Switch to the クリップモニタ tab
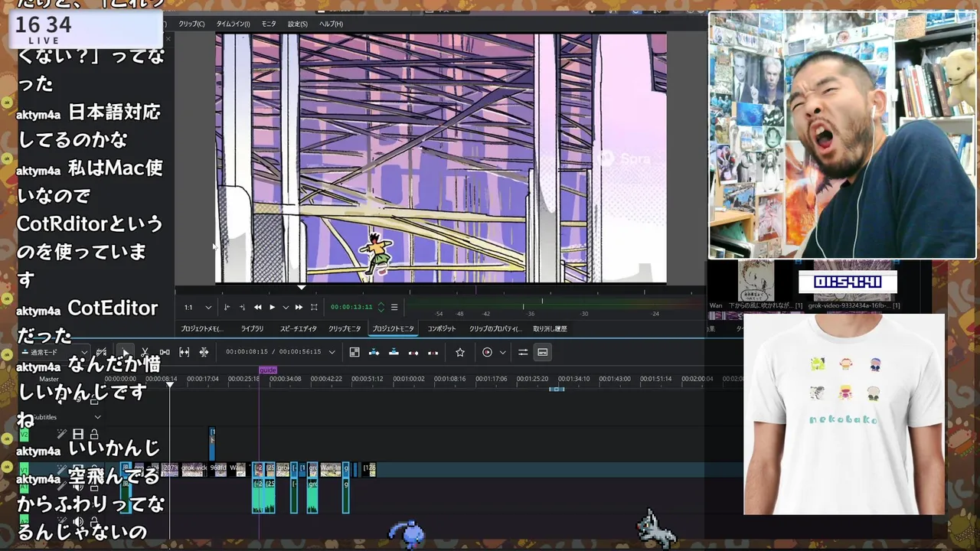The height and width of the screenshot is (551, 980). coord(345,328)
